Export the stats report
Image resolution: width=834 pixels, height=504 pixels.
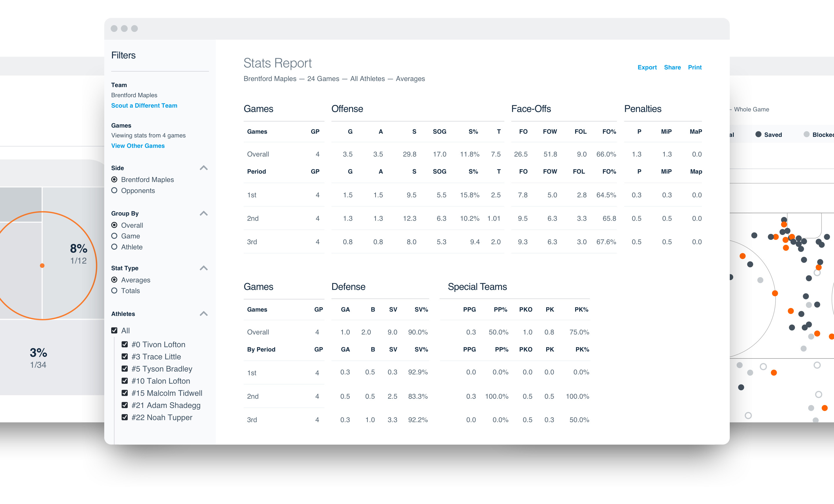click(647, 67)
